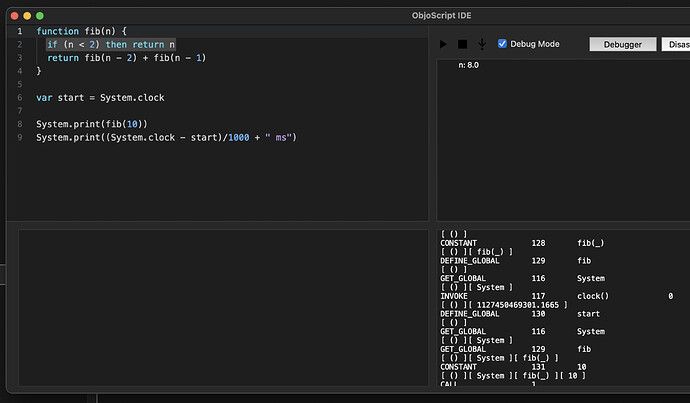Click line number 6 in the gutter
This screenshot has width=690, height=403.
click(19, 97)
